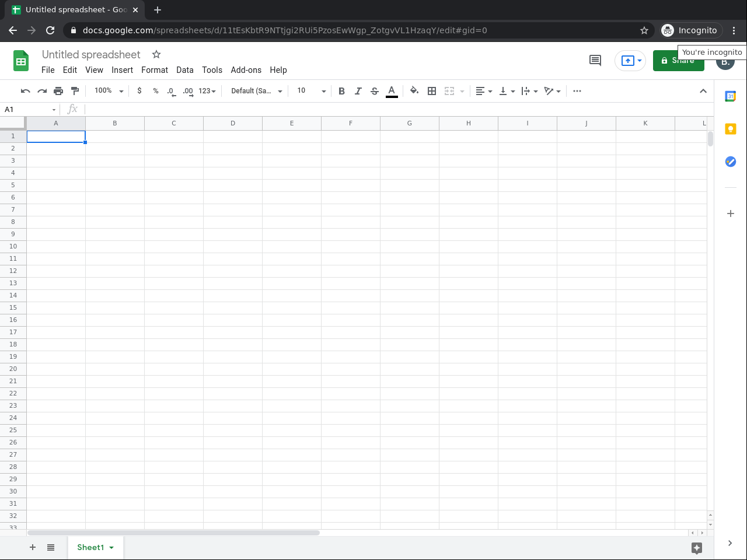This screenshot has height=560, width=747.
Task: Click the Merge cells icon
Action: point(449,91)
